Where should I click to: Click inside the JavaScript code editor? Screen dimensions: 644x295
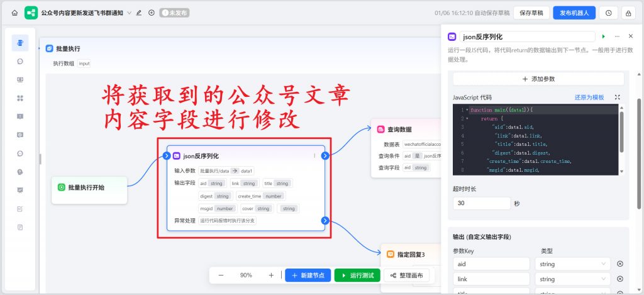[x=536, y=140]
